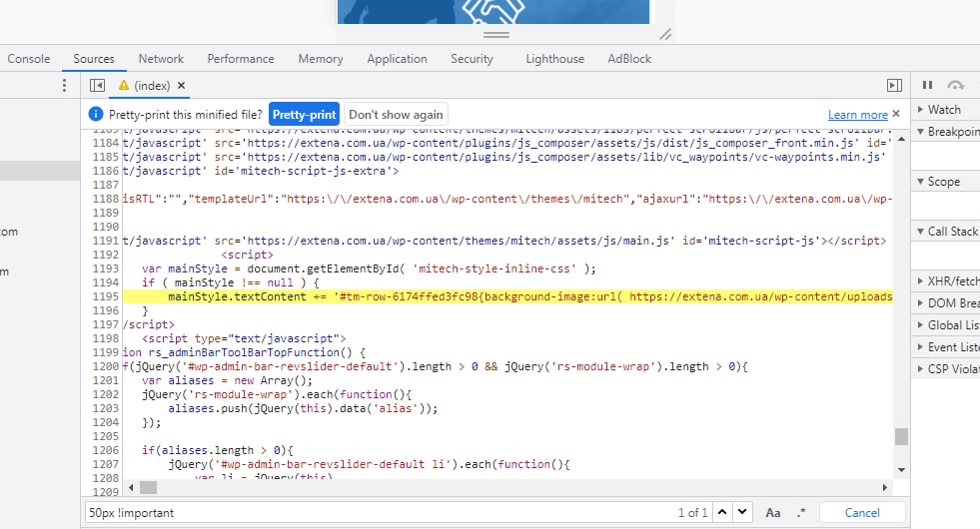Set breakpoint on line number 1195
The height and width of the screenshot is (529, 980).
pyautogui.click(x=106, y=296)
